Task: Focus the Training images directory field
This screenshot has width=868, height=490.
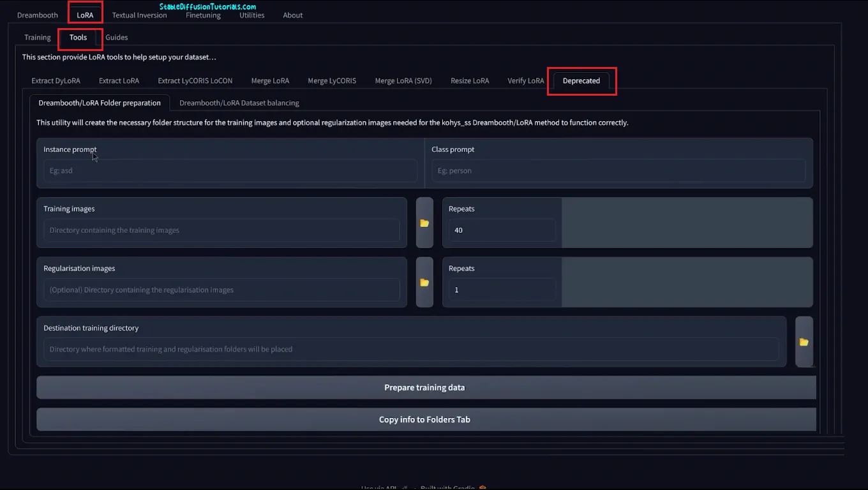Action: pos(221,230)
